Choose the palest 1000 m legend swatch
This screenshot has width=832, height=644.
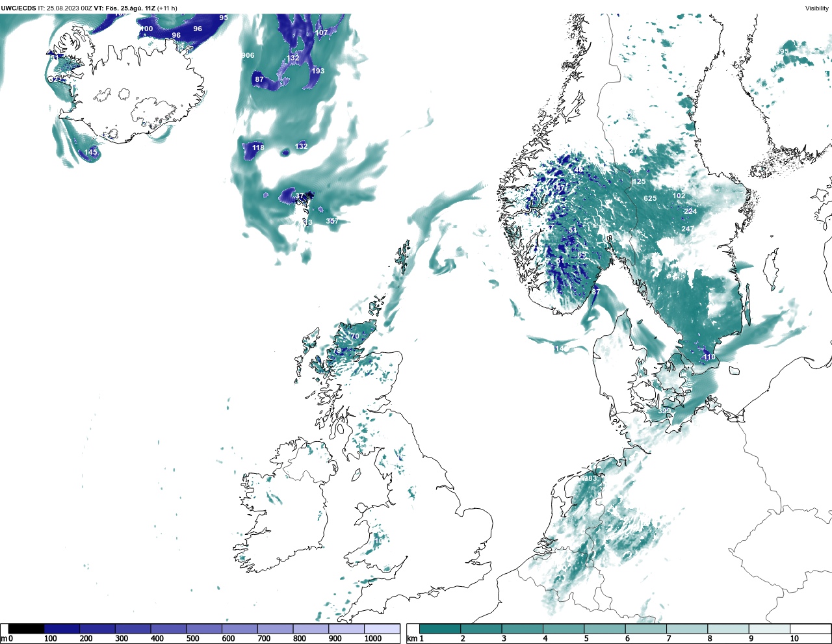coord(382,628)
